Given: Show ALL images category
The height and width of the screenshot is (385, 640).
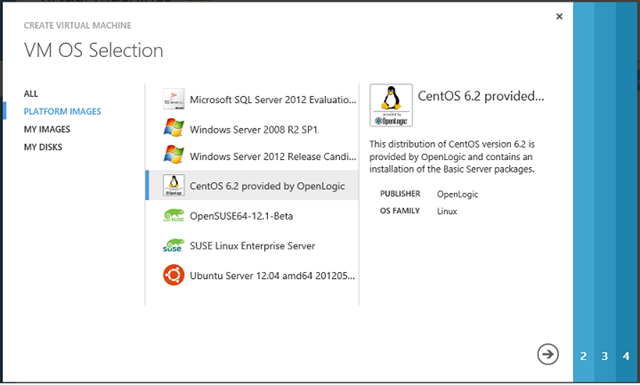Looking at the screenshot, I should coord(31,93).
